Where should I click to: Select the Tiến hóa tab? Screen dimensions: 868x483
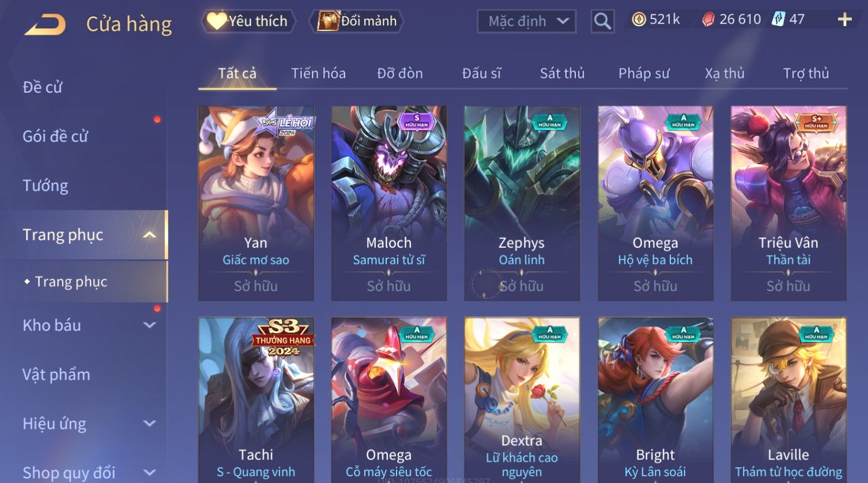point(318,73)
